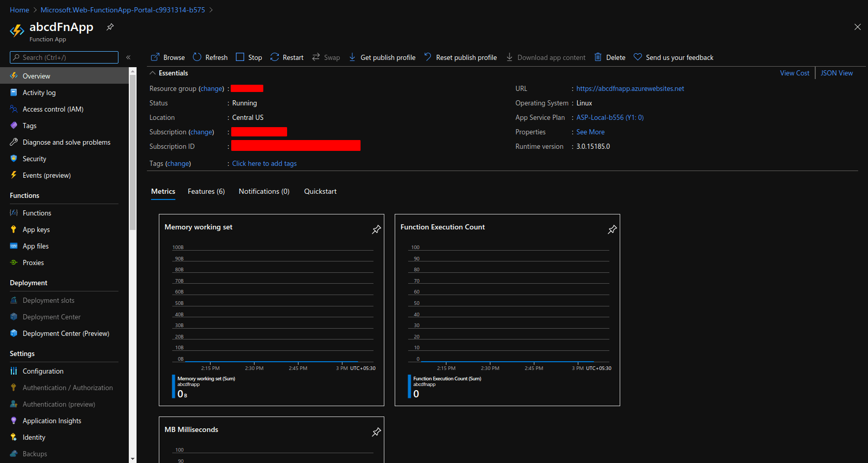
Task: Click Central US location value
Action: pos(248,117)
